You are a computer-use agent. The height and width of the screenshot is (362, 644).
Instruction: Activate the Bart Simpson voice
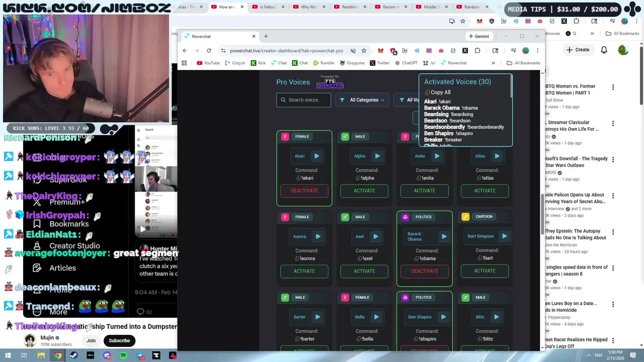click(485, 271)
